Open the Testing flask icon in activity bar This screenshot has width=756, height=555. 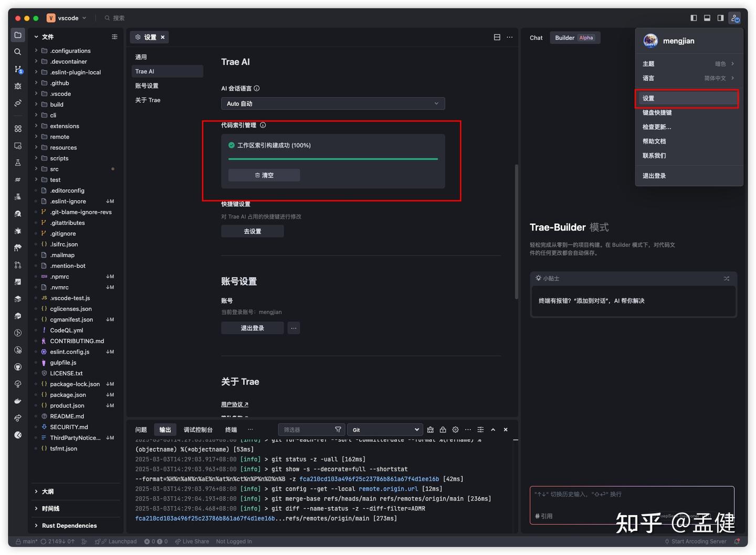pos(17,163)
